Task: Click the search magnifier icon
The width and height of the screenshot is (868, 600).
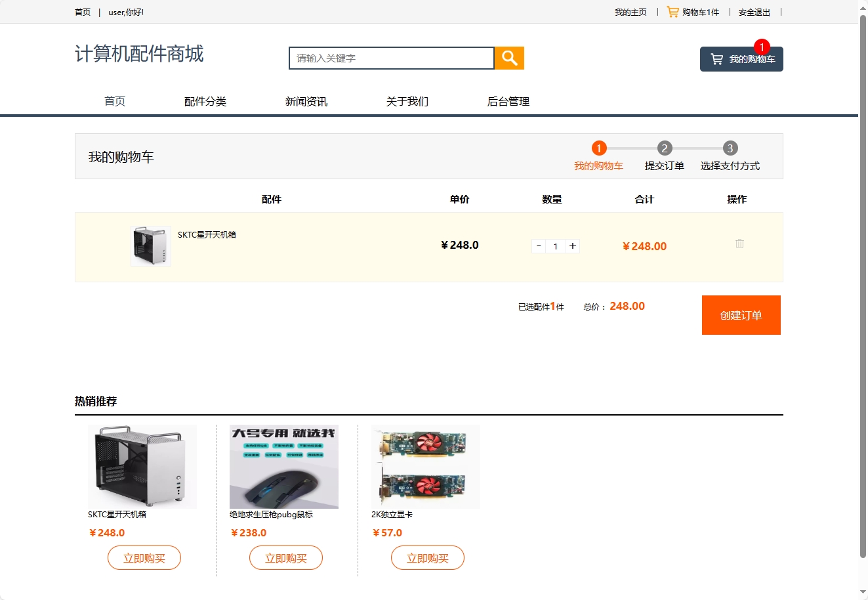Action: (508, 58)
